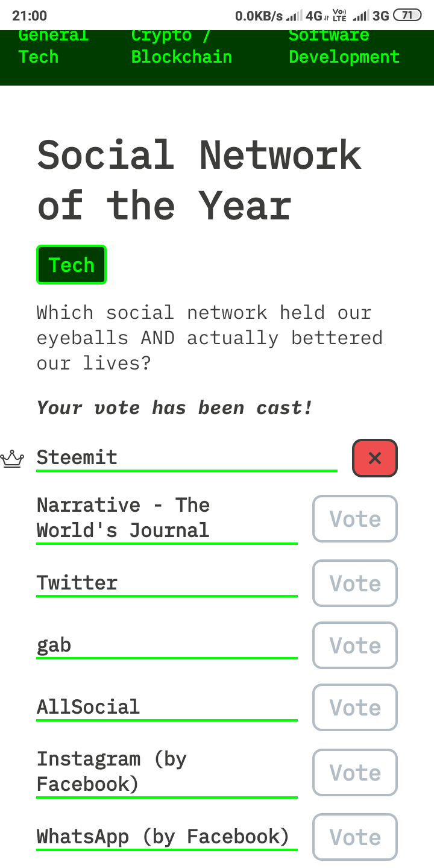Click the green Tech tag
434x868 pixels.
pos(71,265)
